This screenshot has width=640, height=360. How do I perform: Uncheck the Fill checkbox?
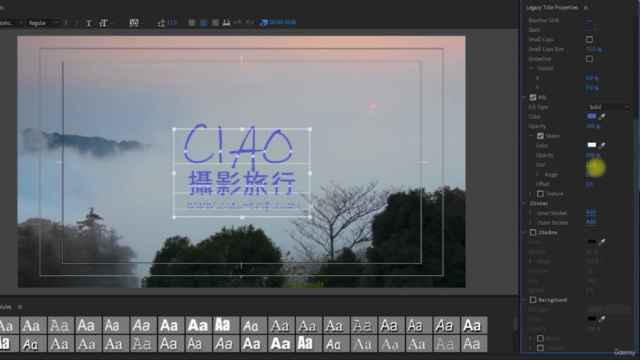pos(533,98)
